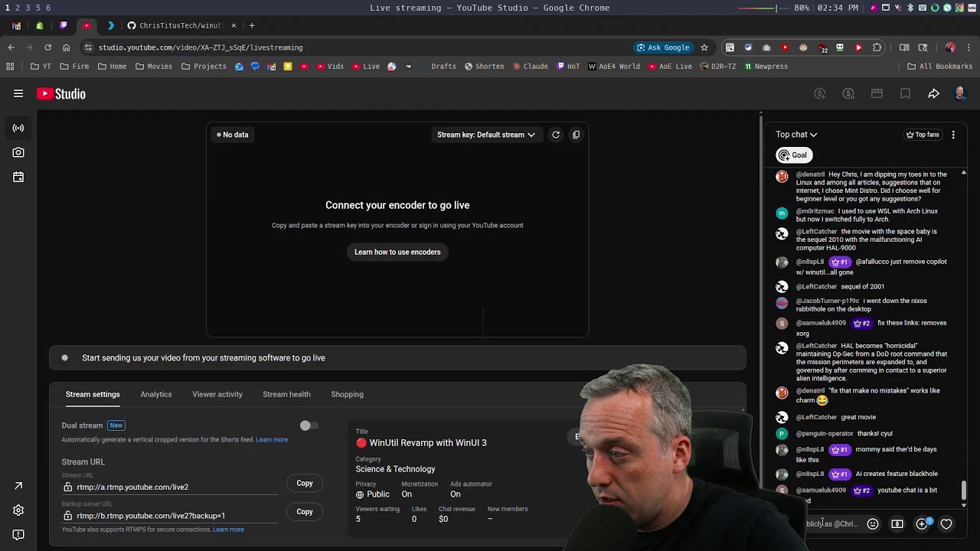The width and height of the screenshot is (980, 551).
Task: Expand the Top chat dropdown
Action: 796,135
